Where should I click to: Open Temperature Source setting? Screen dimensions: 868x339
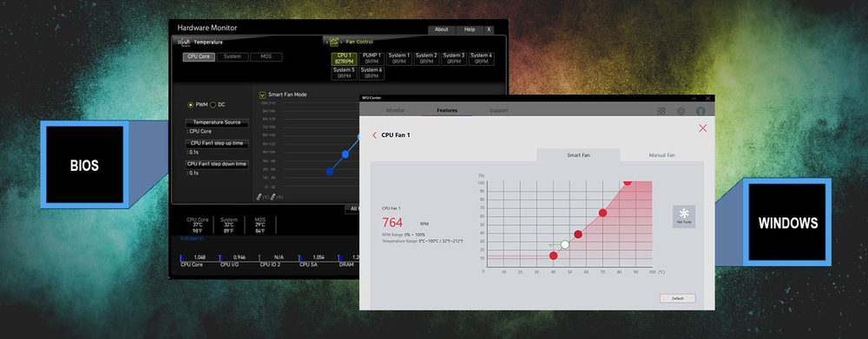tap(217, 122)
